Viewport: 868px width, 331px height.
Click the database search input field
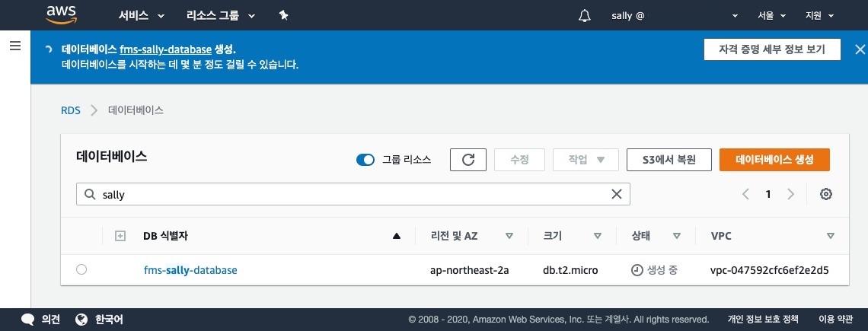tap(350, 194)
